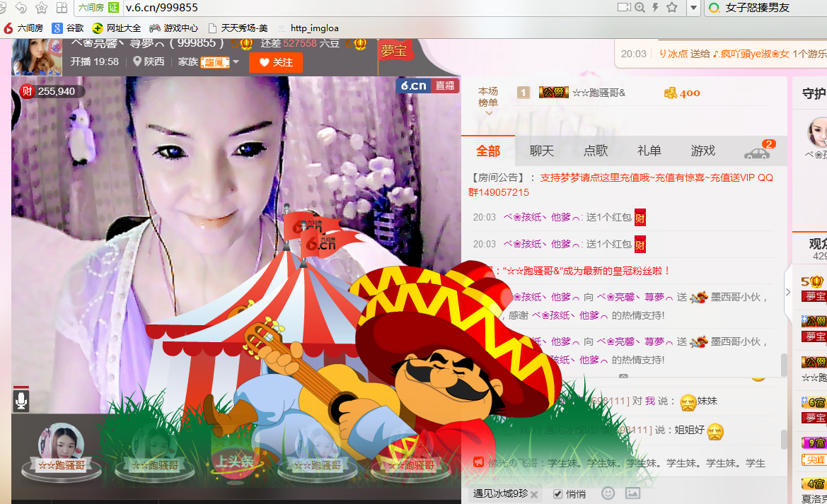
Task: Click the lightning bolt icon in address bar
Action: coord(656,7)
